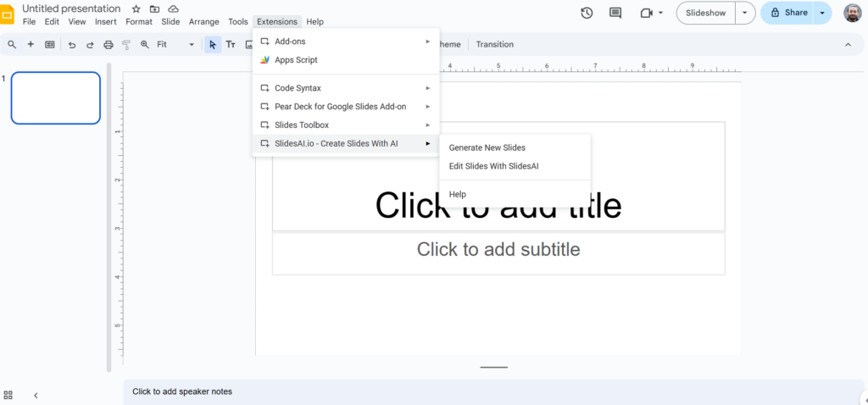Open the comments panel icon
The image size is (868, 405).
[615, 13]
